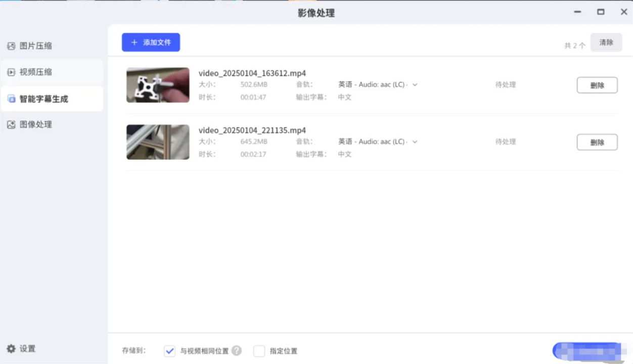
Task: Enable the 指定位置 checkbox
Action: point(259,350)
